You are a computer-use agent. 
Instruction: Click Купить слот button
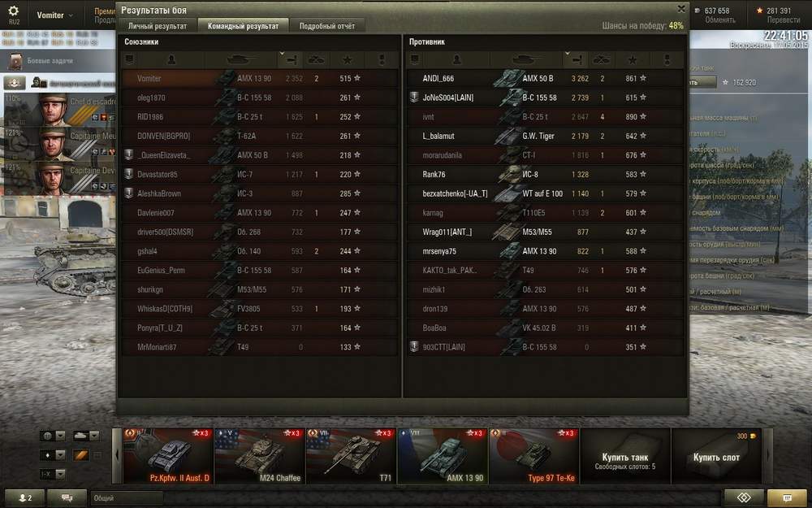coord(716,456)
